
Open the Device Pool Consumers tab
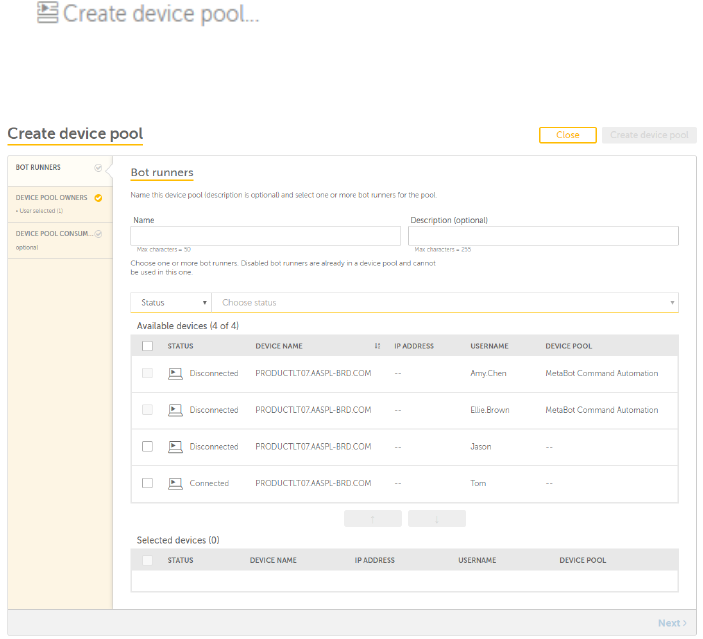coord(54,233)
